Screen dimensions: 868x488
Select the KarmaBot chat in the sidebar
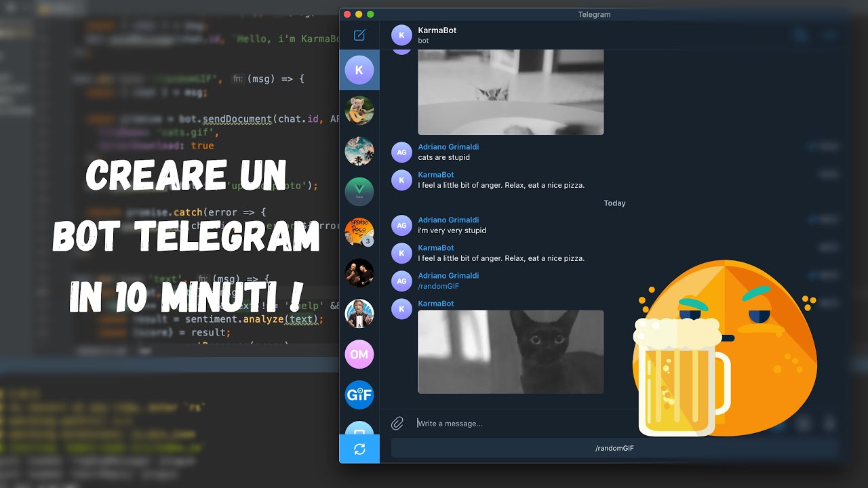(359, 70)
